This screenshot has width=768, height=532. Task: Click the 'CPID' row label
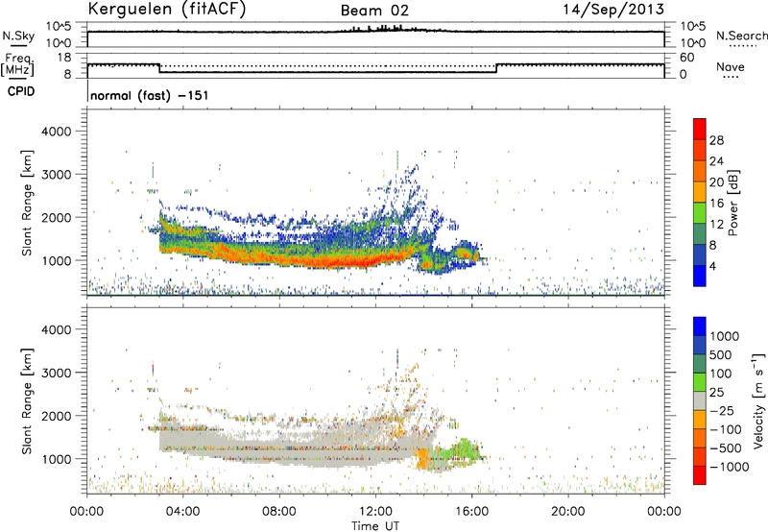pyautogui.click(x=21, y=91)
